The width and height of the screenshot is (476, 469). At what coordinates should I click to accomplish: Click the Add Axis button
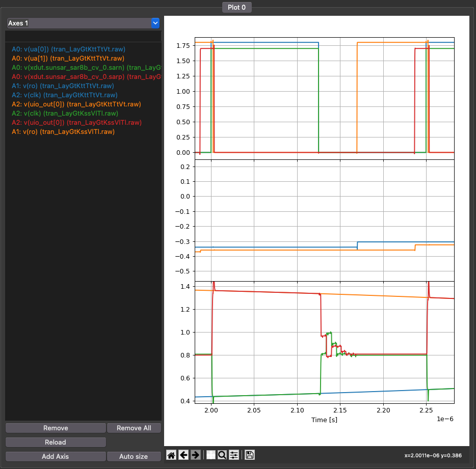click(x=56, y=456)
